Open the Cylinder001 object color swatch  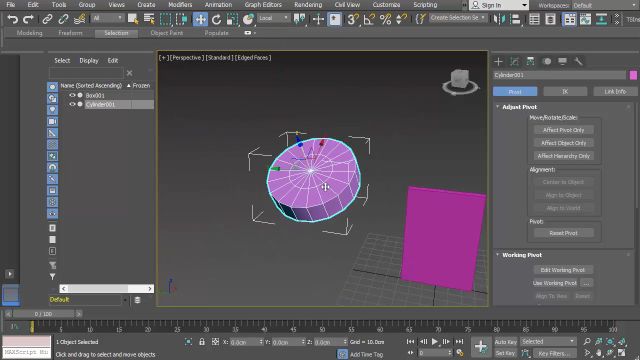633,75
